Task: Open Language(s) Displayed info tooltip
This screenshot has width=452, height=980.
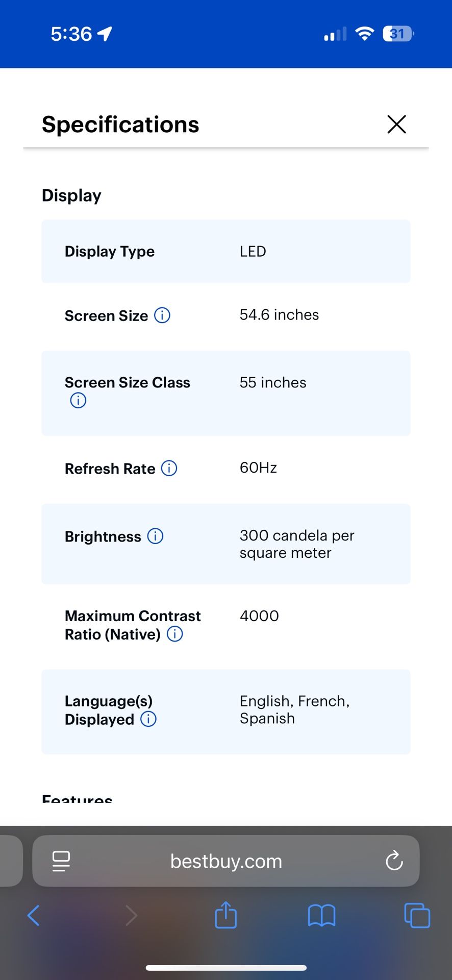Action: click(148, 719)
